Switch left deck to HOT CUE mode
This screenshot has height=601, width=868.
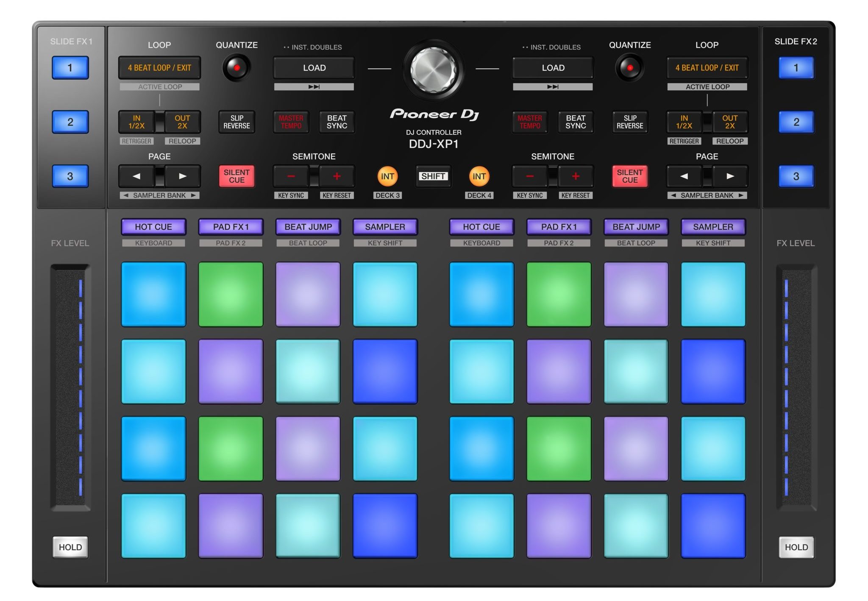click(x=153, y=227)
